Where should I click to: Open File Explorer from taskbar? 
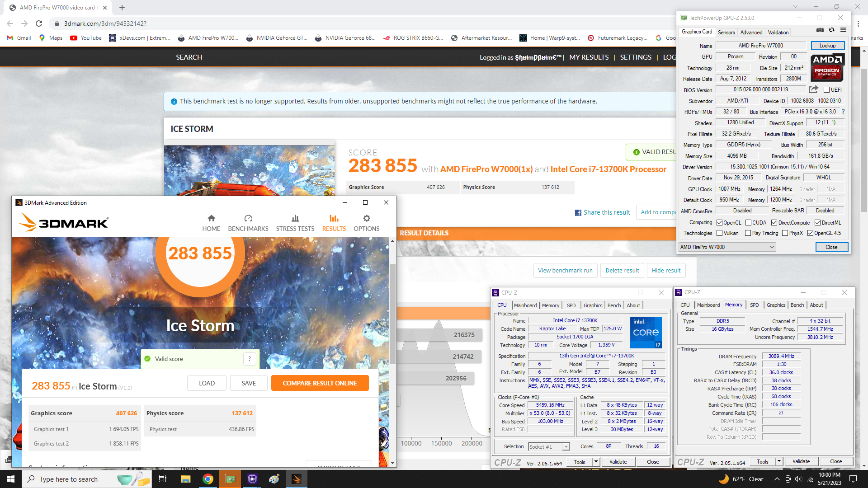pos(185,479)
